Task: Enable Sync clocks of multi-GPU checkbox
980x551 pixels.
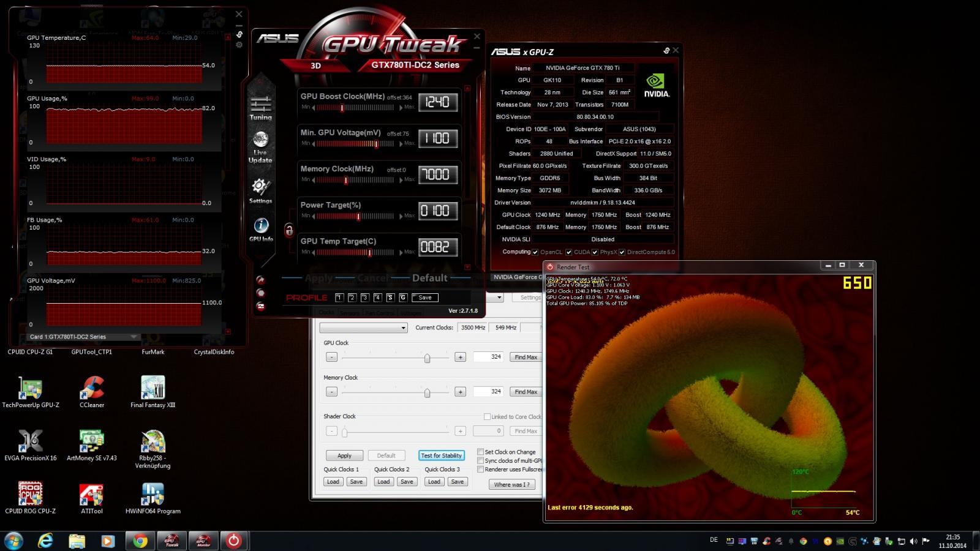Action: point(481,460)
